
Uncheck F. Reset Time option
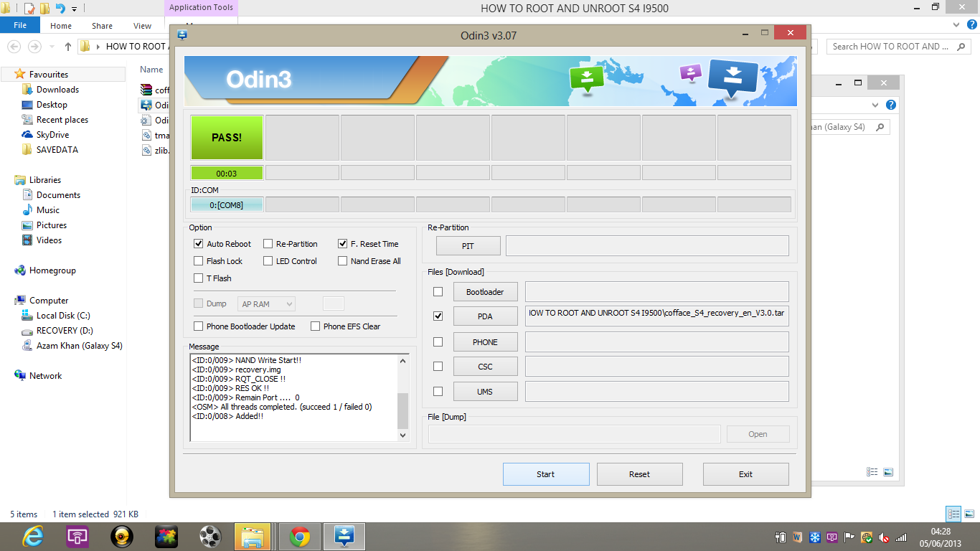coord(343,244)
